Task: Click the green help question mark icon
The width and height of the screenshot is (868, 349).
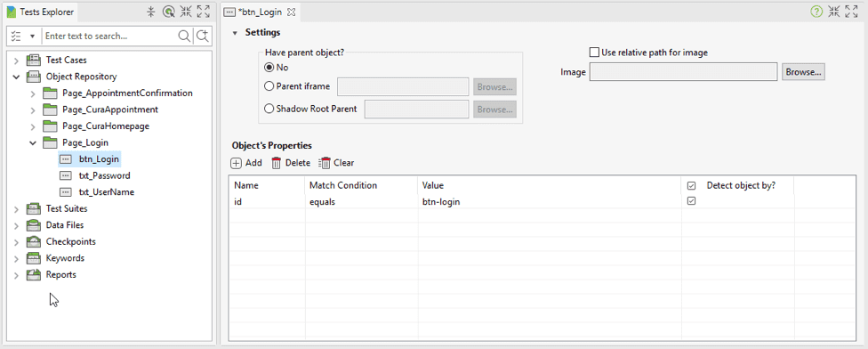Action: click(x=816, y=11)
